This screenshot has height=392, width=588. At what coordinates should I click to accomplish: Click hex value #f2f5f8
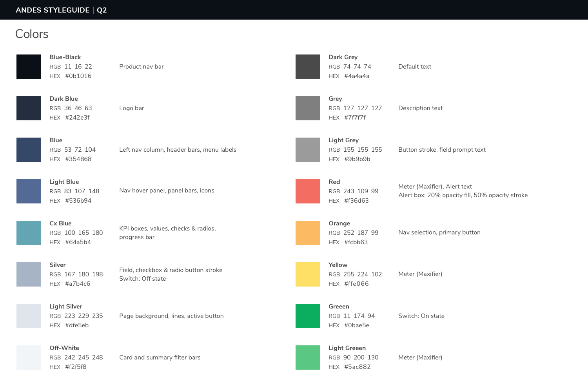tap(76, 367)
